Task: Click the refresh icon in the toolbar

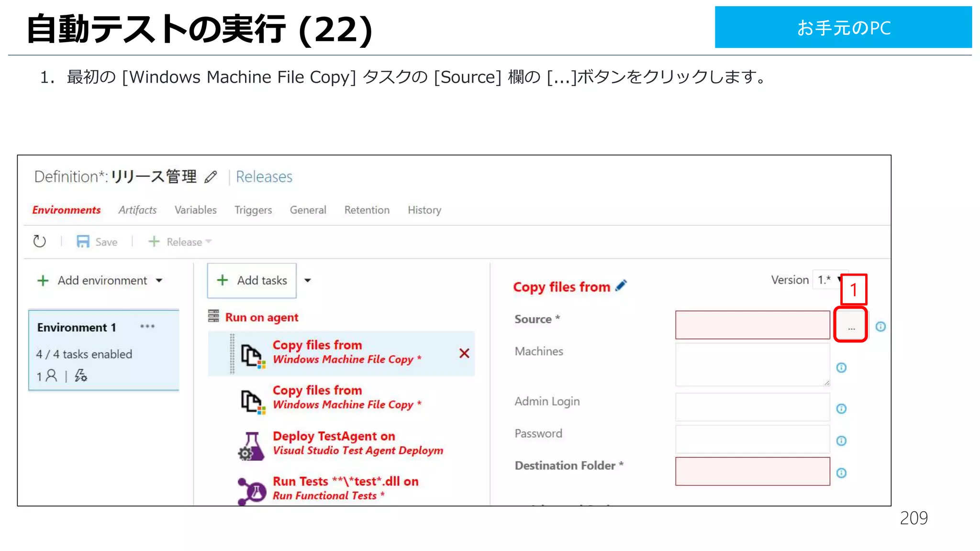Action: 40,242
